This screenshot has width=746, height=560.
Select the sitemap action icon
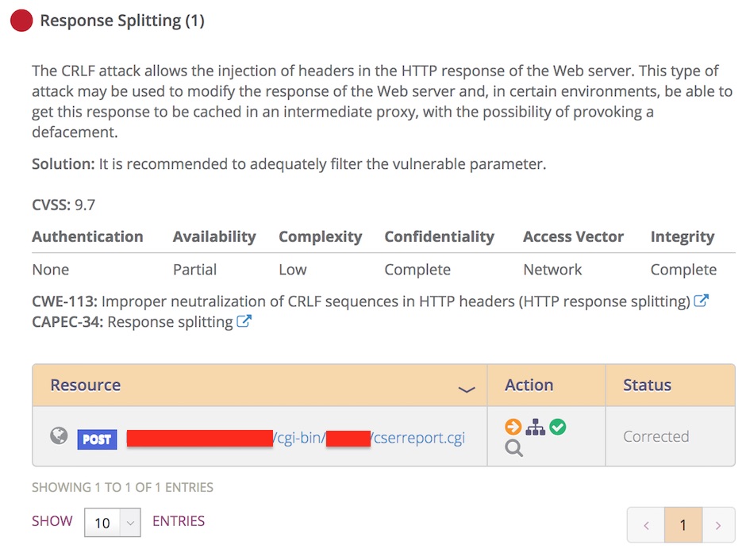(536, 426)
